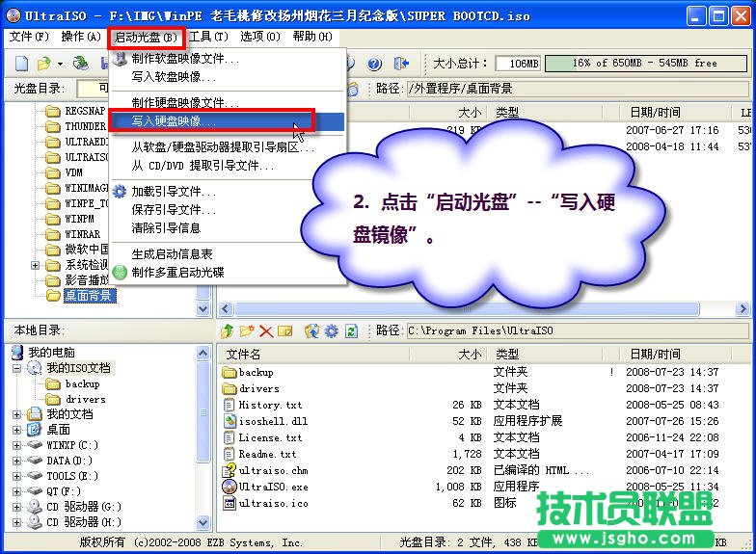Expand the 系统检测 folder tree node
Screen dimensions: 756x554
36,265
